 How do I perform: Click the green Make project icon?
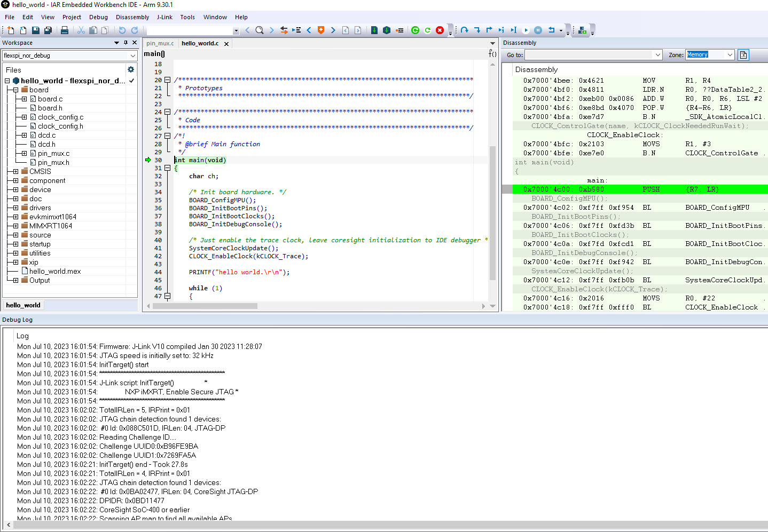pos(416,30)
